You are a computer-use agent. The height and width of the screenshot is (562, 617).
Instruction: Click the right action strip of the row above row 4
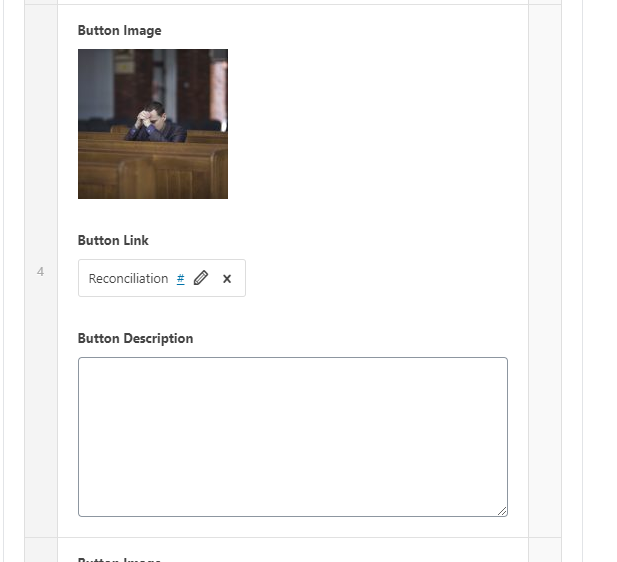544,2
